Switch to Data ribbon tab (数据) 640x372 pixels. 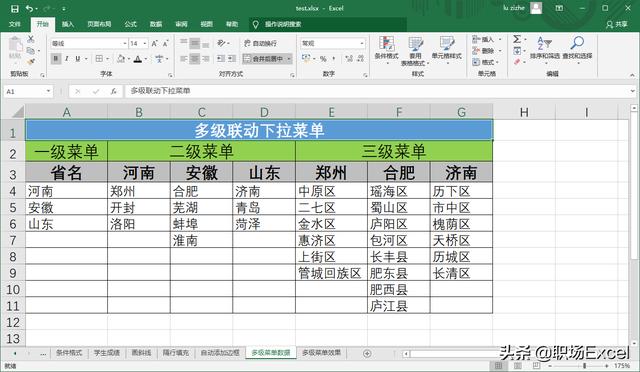point(156,25)
